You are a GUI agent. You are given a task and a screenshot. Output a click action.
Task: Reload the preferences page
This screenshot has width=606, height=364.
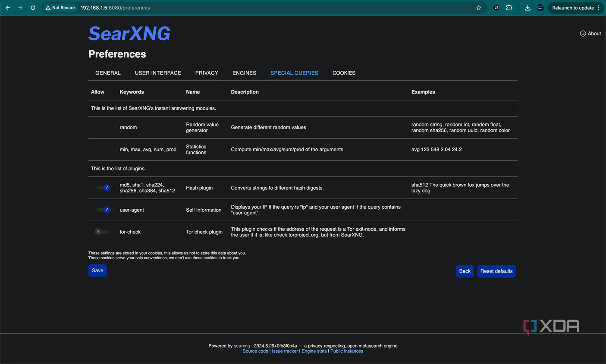(33, 8)
